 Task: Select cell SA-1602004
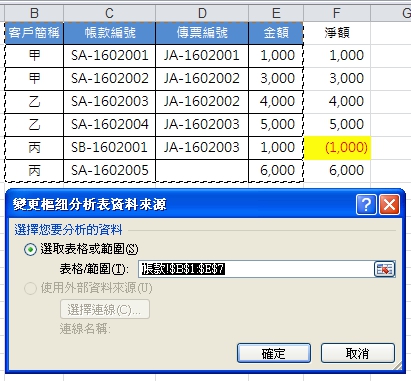pos(109,125)
